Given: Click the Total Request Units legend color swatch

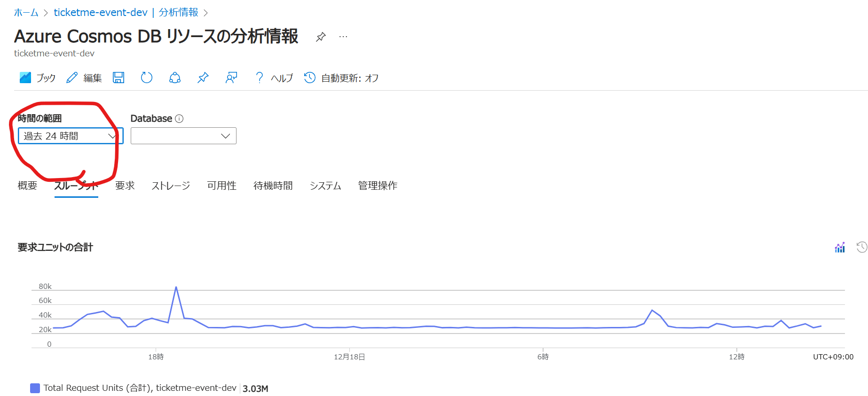Looking at the screenshot, I should (35, 388).
